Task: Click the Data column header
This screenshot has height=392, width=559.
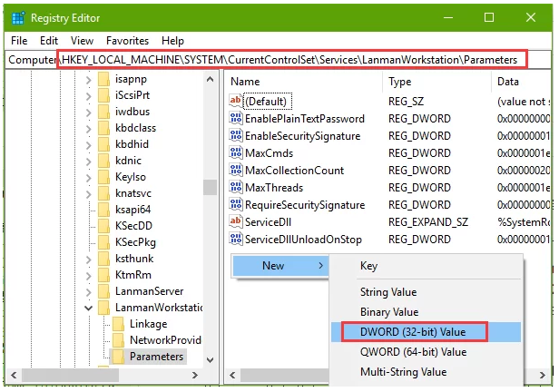Action: click(521, 82)
